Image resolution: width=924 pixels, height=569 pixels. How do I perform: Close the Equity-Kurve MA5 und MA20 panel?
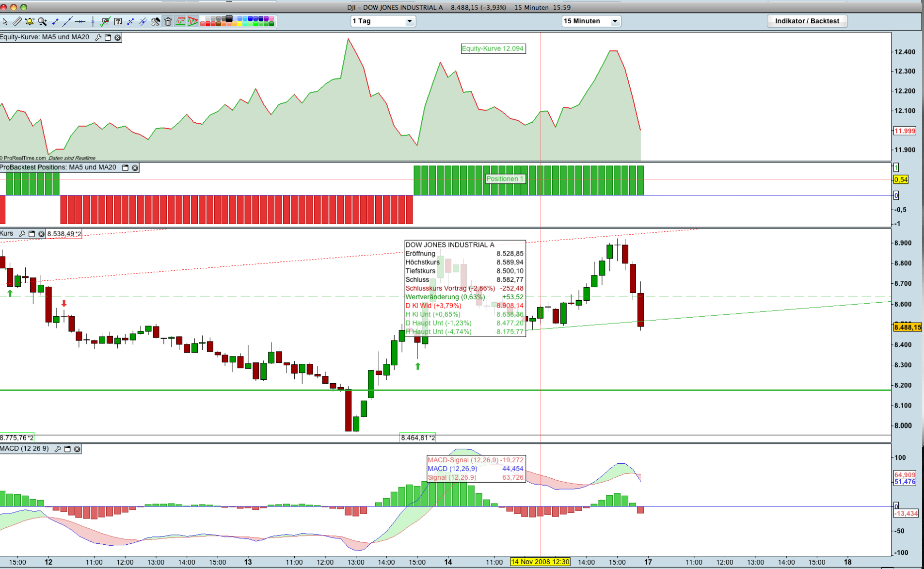point(118,37)
